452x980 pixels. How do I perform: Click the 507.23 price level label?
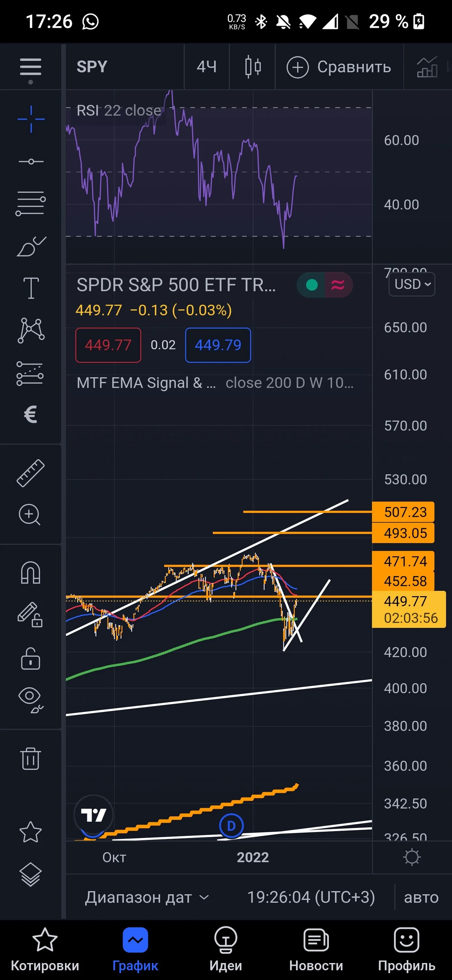403,512
